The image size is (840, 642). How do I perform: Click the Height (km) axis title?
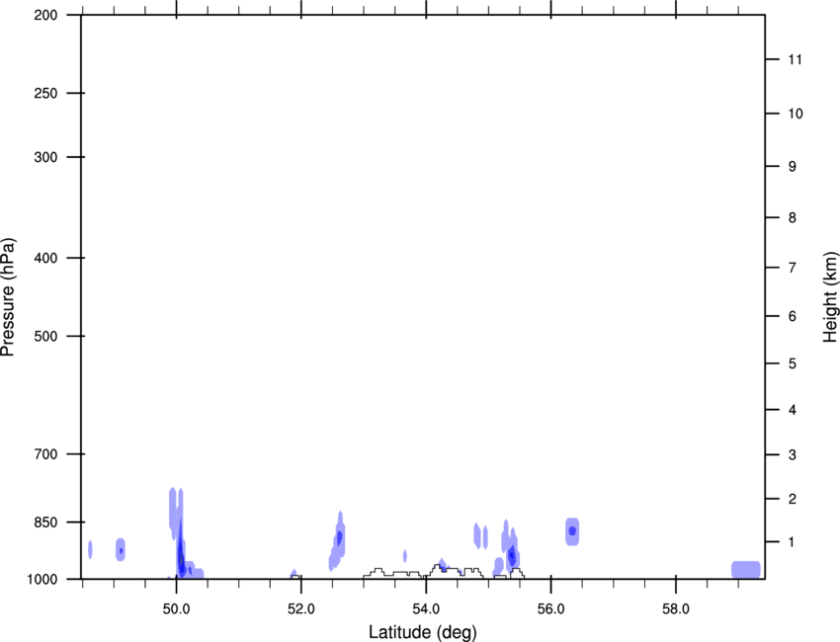pyautogui.click(x=830, y=296)
